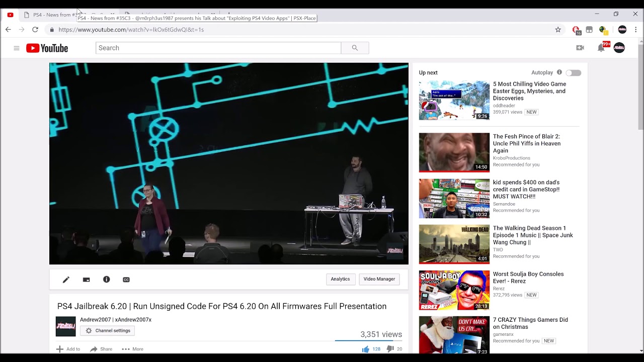The image size is (644, 362).
Task: Click the '3,351 views' count
Action: coord(381,334)
